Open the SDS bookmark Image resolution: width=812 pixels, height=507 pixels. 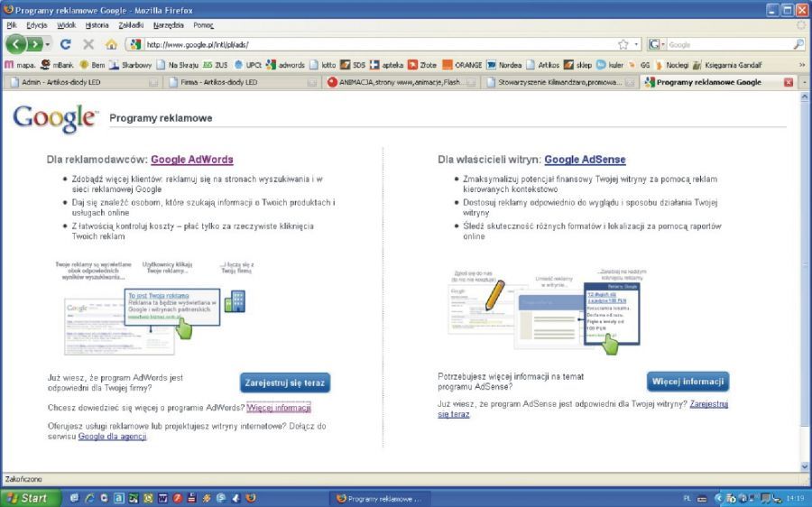(x=353, y=65)
